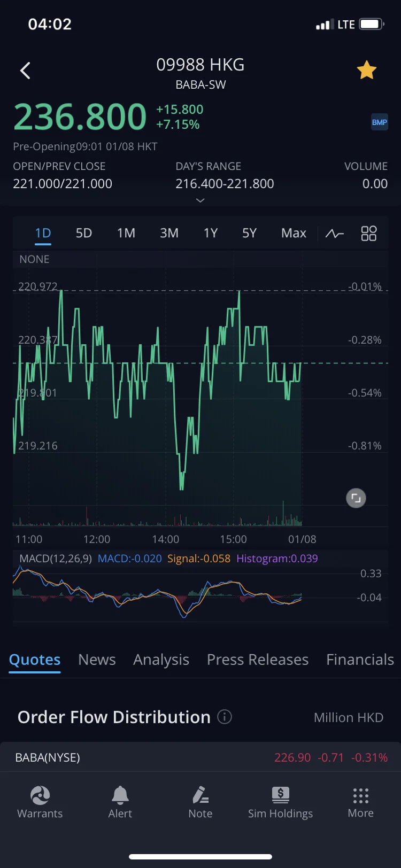Open the Financials tab

[x=360, y=660]
